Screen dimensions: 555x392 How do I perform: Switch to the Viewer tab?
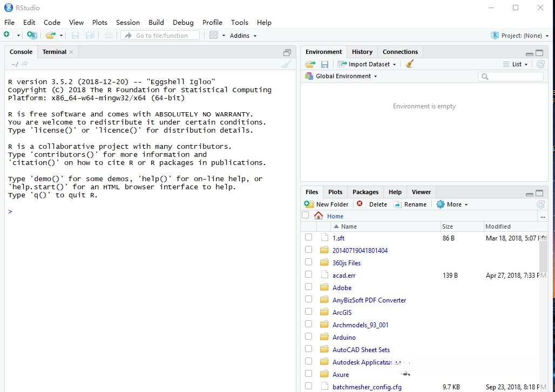point(421,192)
